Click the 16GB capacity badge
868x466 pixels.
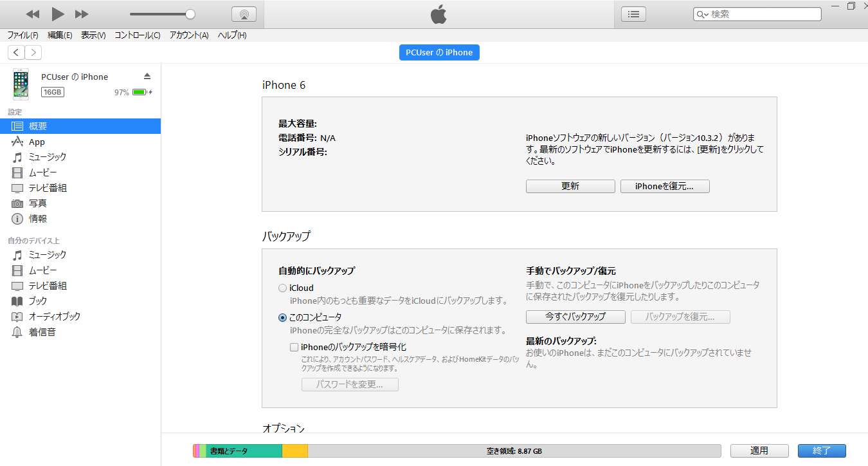tap(53, 92)
